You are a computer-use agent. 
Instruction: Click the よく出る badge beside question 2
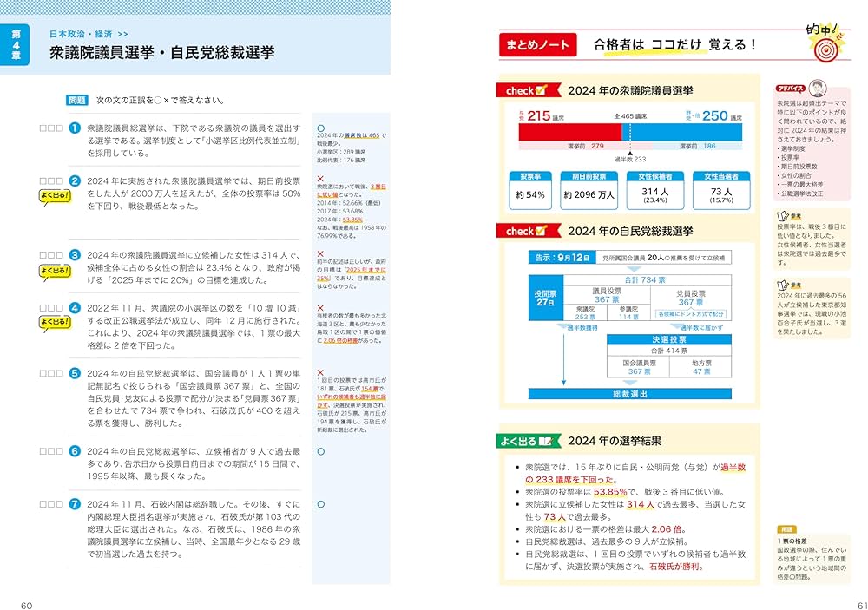coord(55,195)
